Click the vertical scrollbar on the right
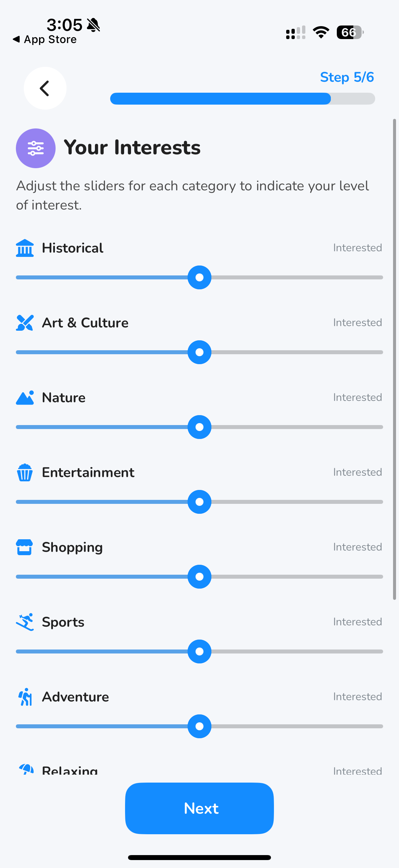The image size is (399, 868). pos(394,359)
